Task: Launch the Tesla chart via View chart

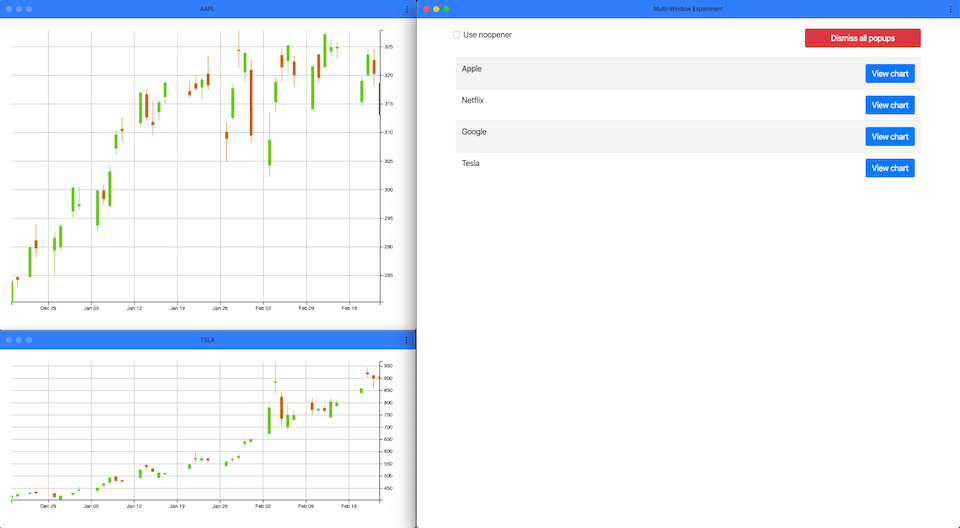Action: click(889, 168)
